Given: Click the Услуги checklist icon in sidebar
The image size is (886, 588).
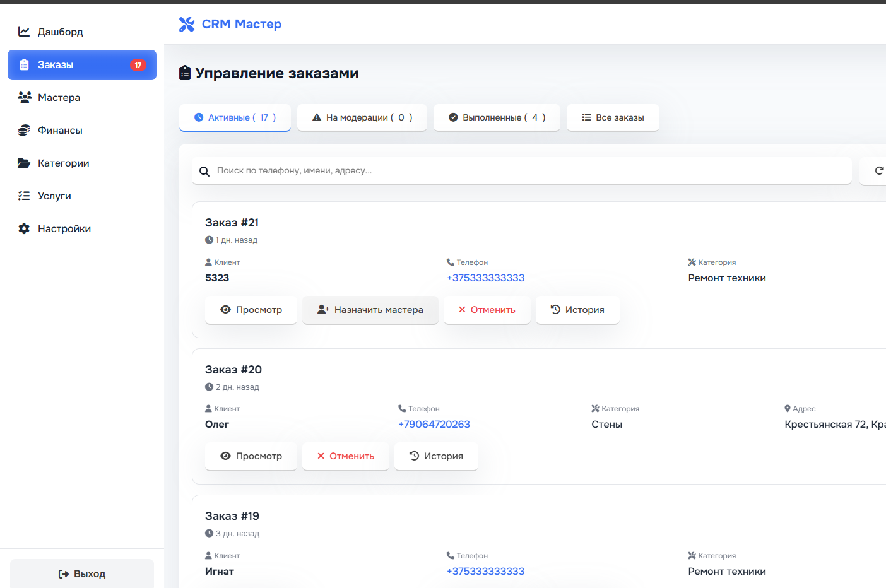Looking at the screenshot, I should coord(24,196).
